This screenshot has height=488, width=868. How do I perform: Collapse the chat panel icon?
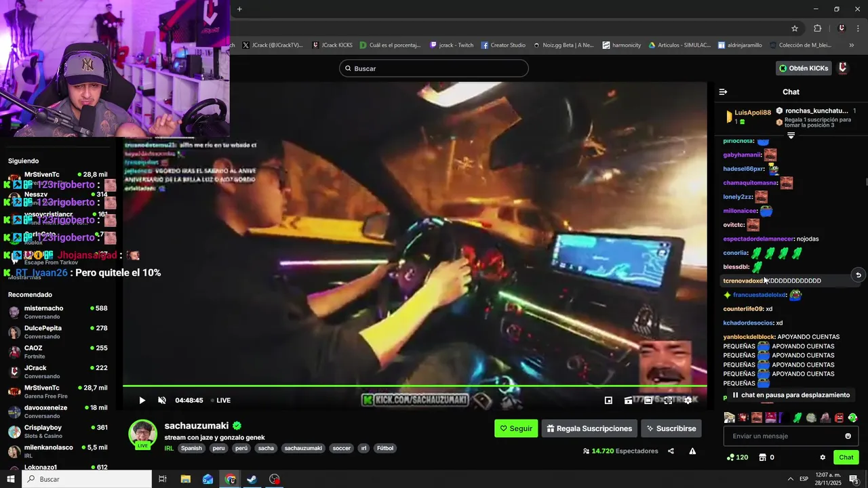pyautogui.click(x=723, y=91)
